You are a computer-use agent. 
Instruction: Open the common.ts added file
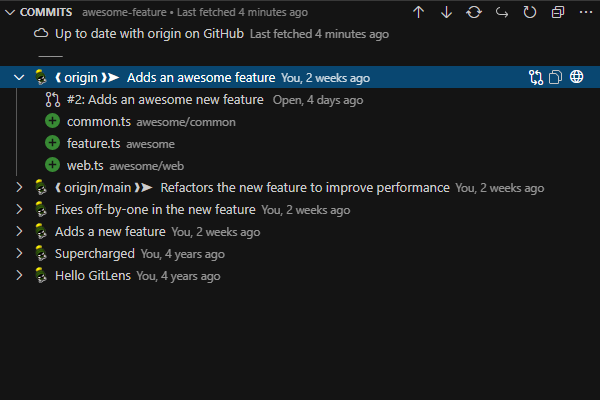pos(93,121)
